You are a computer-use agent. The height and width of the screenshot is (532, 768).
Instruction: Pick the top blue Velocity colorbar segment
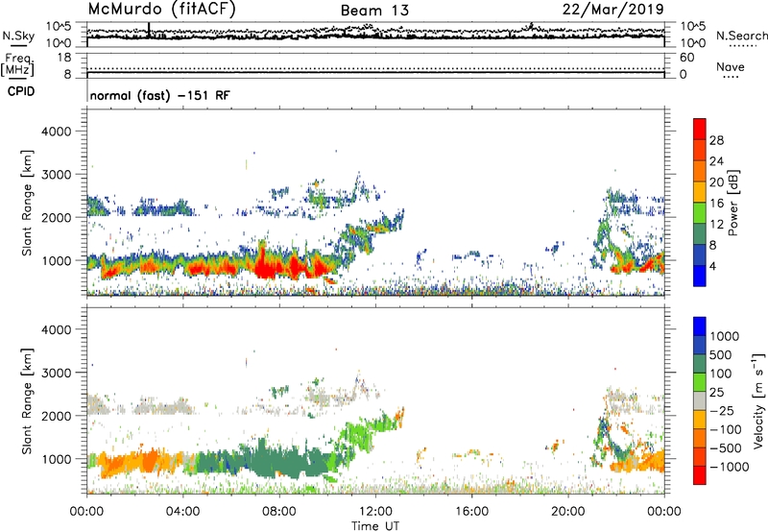click(x=700, y=326)
